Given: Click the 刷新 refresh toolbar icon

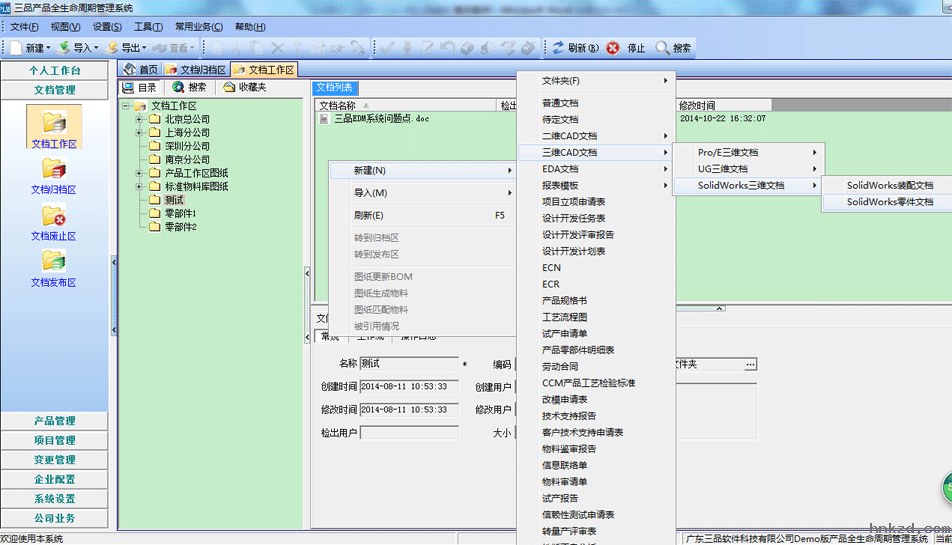Looking at the screenshot, I should click(x=558, y=47).
